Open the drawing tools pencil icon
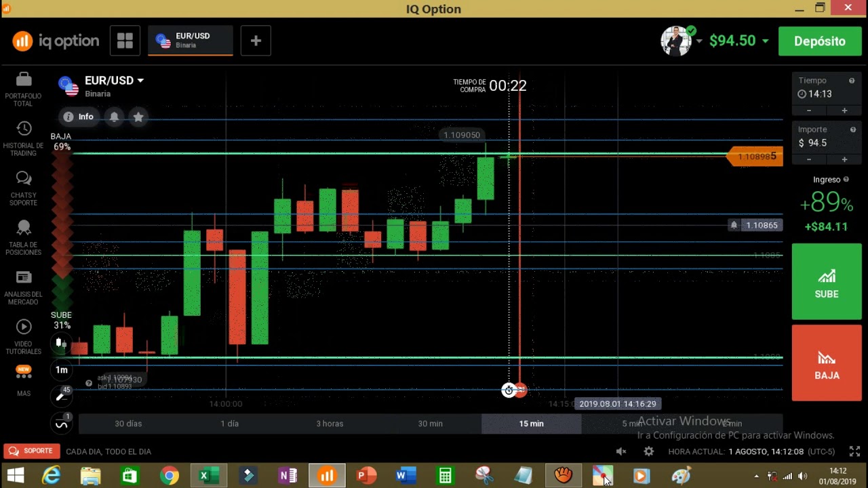 coord(61,396)
